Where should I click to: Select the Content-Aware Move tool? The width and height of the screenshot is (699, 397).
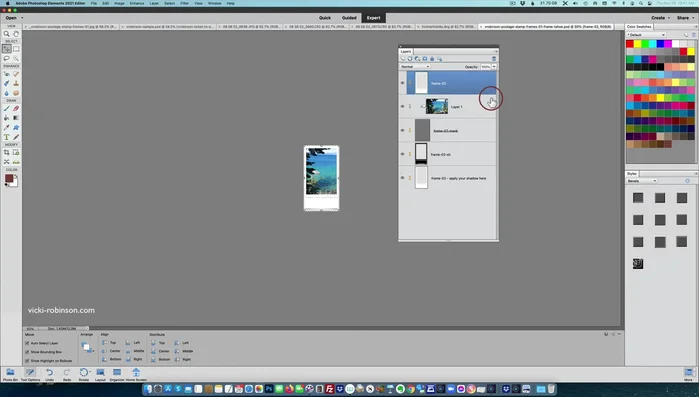pos(7,162)
